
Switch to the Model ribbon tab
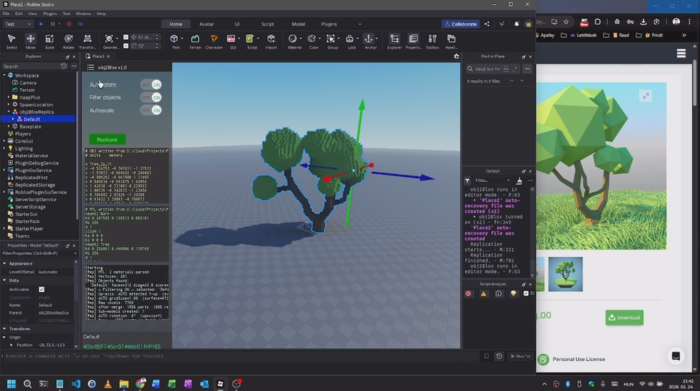(x=298, y=24)
